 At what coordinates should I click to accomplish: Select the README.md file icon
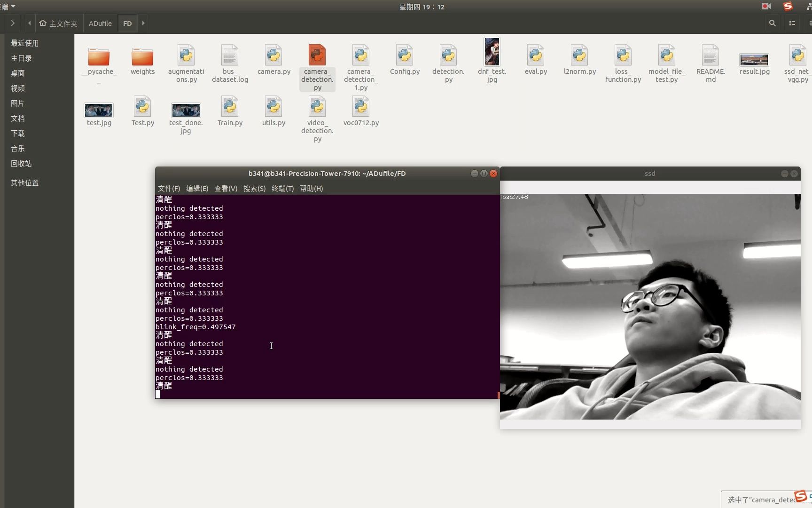[x=710, y=56]
